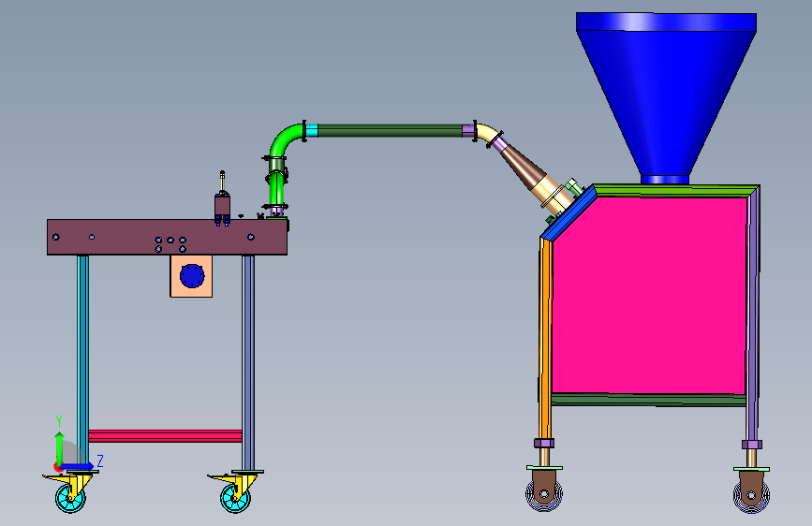Click the blue Z axis arrow
Screen dimensions: 812x526
tap(78, 466)
